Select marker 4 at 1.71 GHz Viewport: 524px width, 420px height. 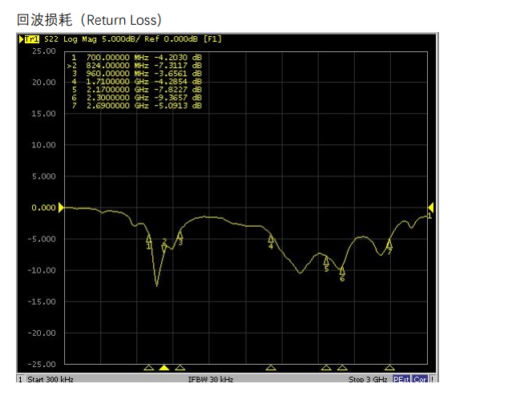pos(271,239)
